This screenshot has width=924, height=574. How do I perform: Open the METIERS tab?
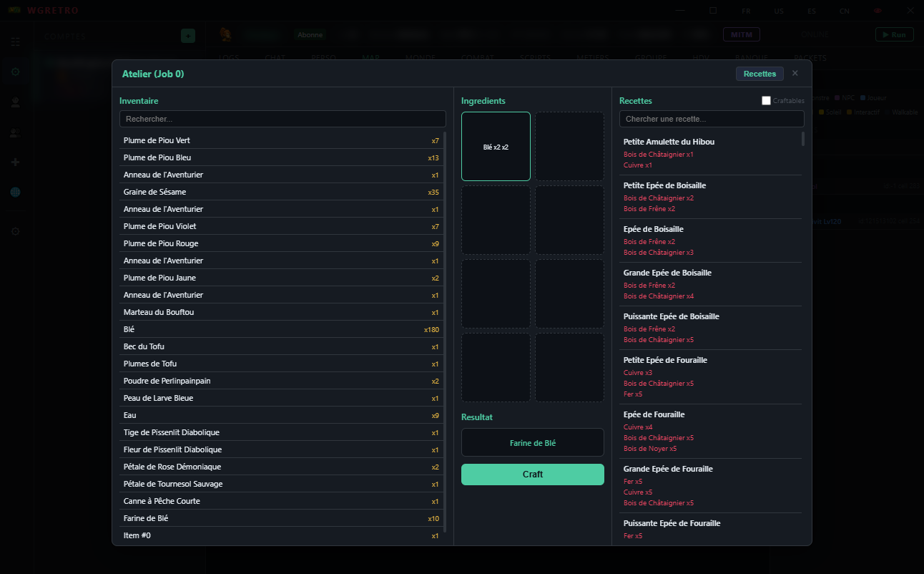(x=592, y=57)
